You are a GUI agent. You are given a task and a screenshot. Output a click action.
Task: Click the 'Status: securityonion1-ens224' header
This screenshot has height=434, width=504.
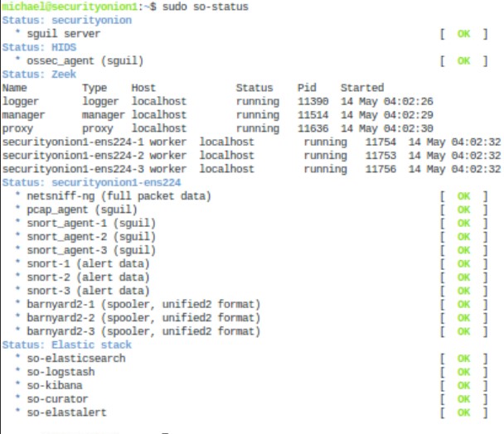(x=92, y=182)
